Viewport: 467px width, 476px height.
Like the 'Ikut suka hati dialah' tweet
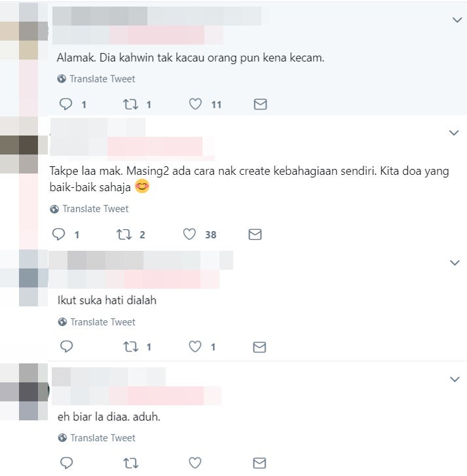(195, 346)
